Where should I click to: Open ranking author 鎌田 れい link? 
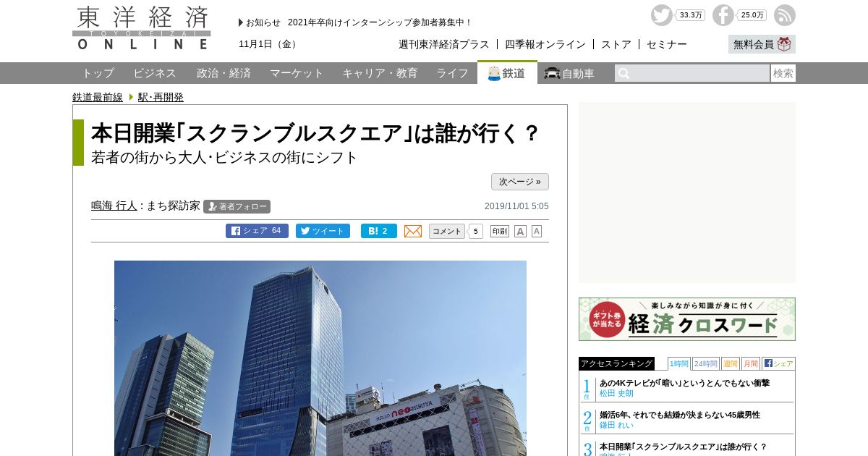[616, 425]
